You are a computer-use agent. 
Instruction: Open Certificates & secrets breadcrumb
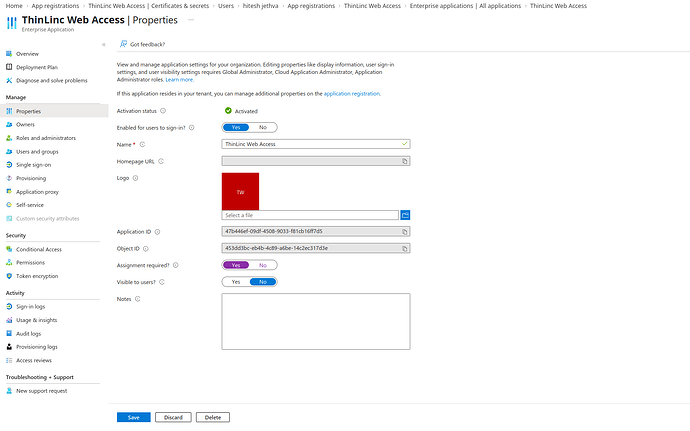pyautogui.click(x=149, y=6)
